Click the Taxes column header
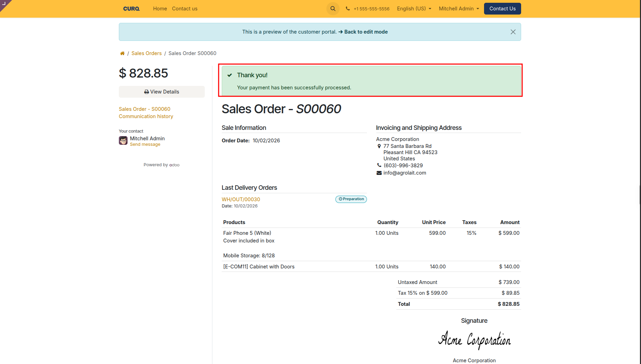Viewport: 641px width, 364px height. point(469,222)
